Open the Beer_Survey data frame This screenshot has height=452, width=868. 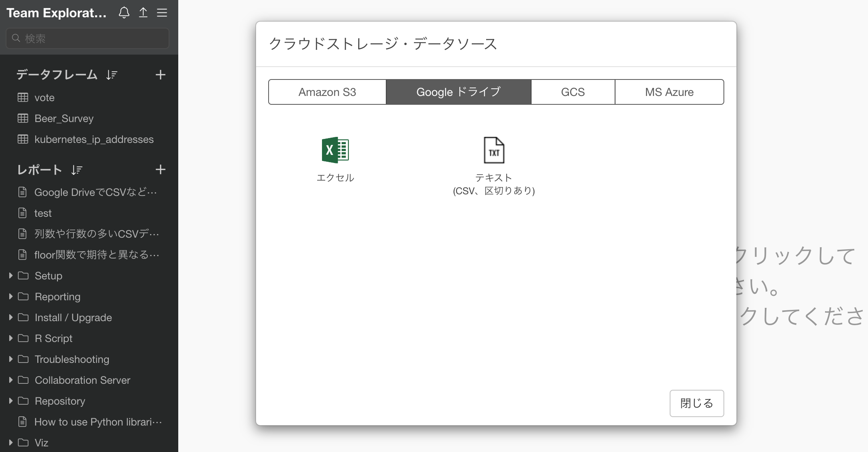coord(64,118)
